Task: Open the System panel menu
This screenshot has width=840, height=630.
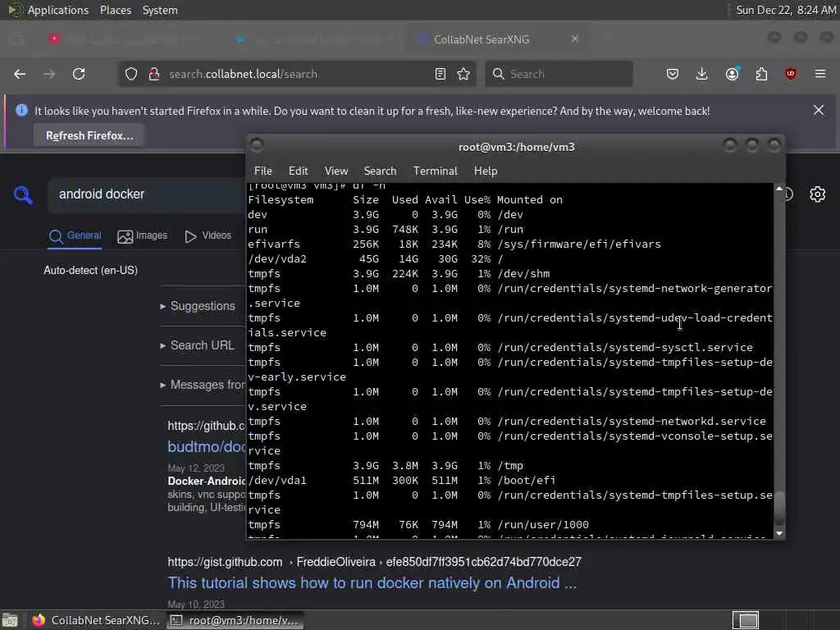Action: 160,10
